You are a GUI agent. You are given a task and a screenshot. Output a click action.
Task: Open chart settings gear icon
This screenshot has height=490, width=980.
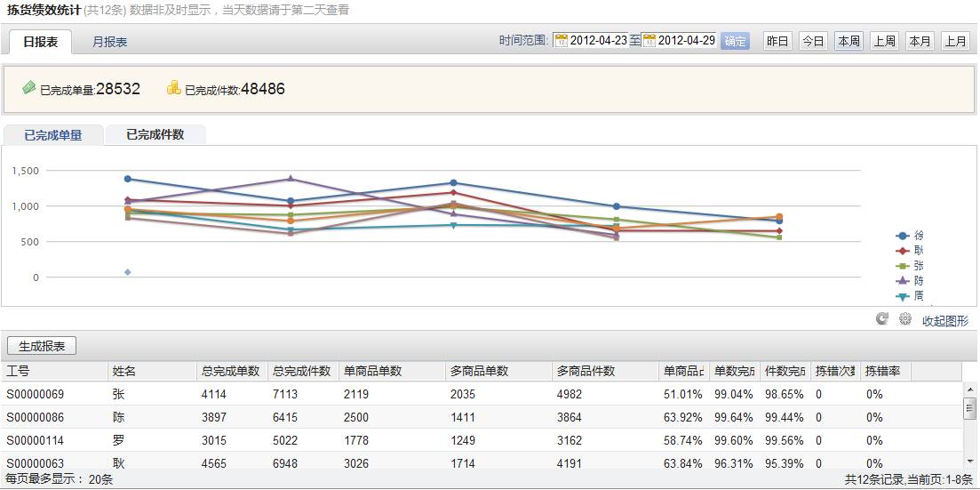coord(904,319)
